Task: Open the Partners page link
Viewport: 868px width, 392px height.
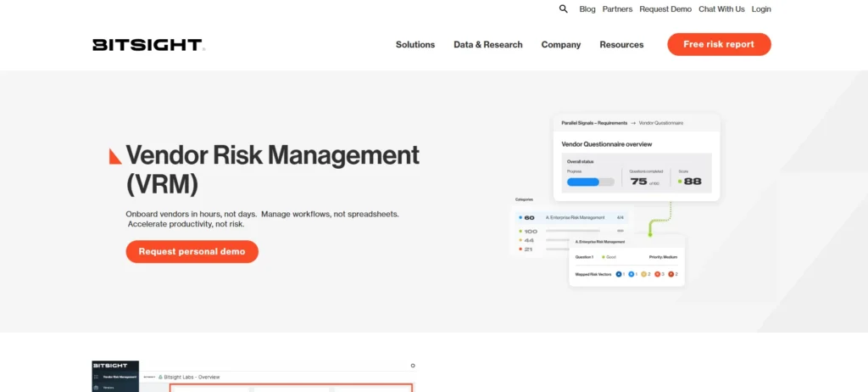Action: click(x=617, y=8)
